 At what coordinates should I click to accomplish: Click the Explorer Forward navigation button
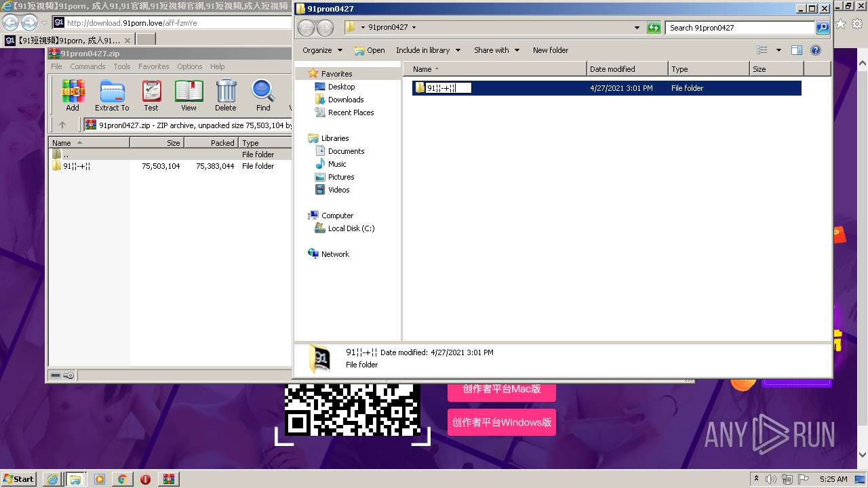pyautogui.click(x=325, y=28)
